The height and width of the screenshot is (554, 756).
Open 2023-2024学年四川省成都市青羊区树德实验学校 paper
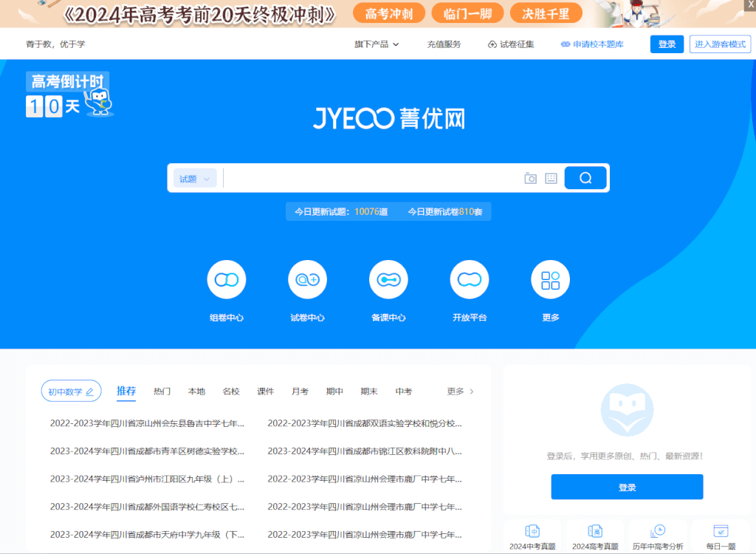click(x=147, y=451)
